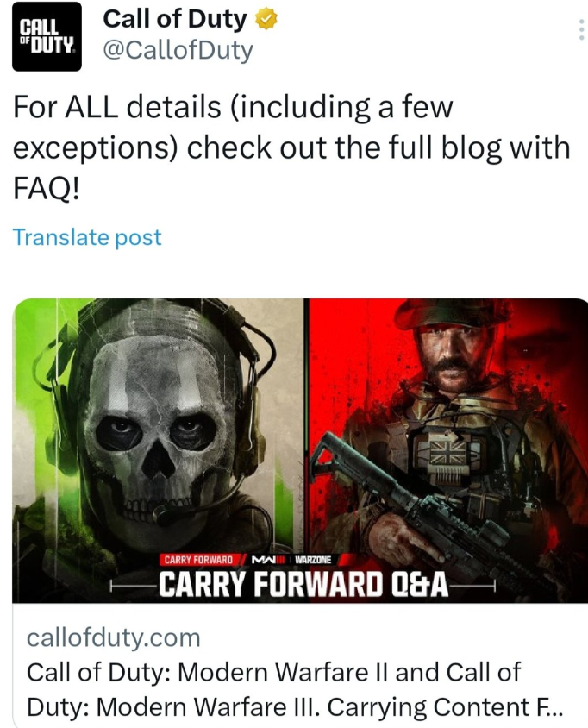This screenshot has height=728, width=588.
Task: Open the @CallofDuty handle
Action: pyautogui.click(x=178, y=50)
